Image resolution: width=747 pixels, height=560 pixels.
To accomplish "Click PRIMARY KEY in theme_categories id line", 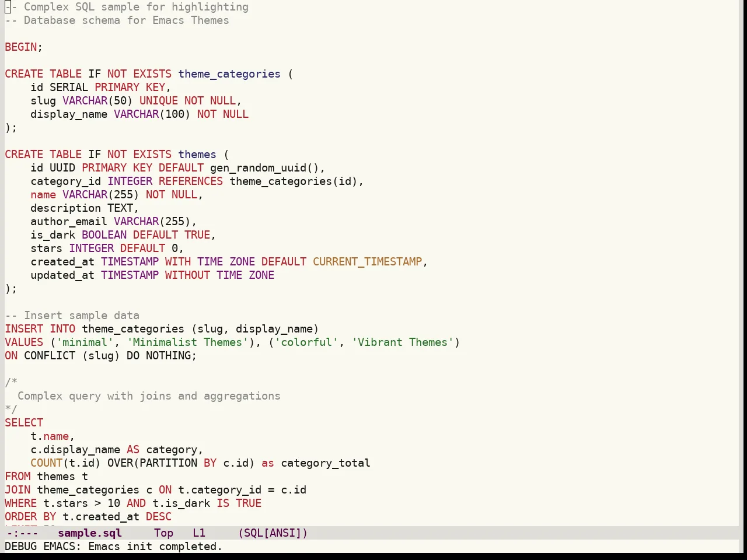I will (130, 87).
